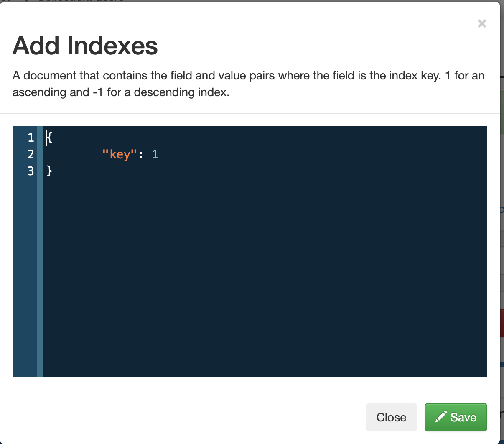
Task: Click the word "ascending" in the description
Action: [x=39, y=92]
